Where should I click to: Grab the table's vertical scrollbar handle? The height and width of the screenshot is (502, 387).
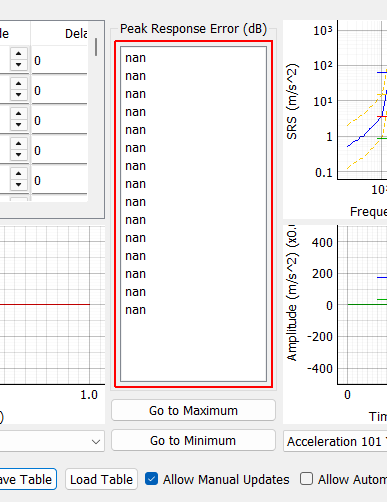pyautogui.click(x=96, y=47)
